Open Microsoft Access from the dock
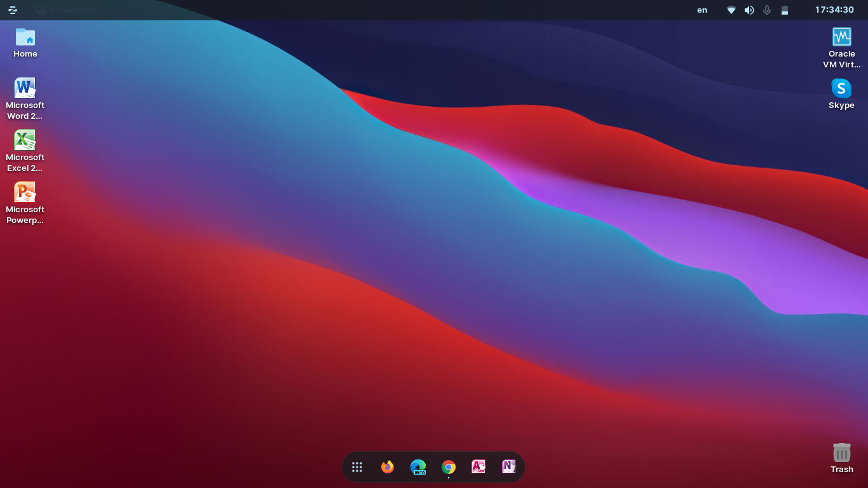 click(478, 467)
